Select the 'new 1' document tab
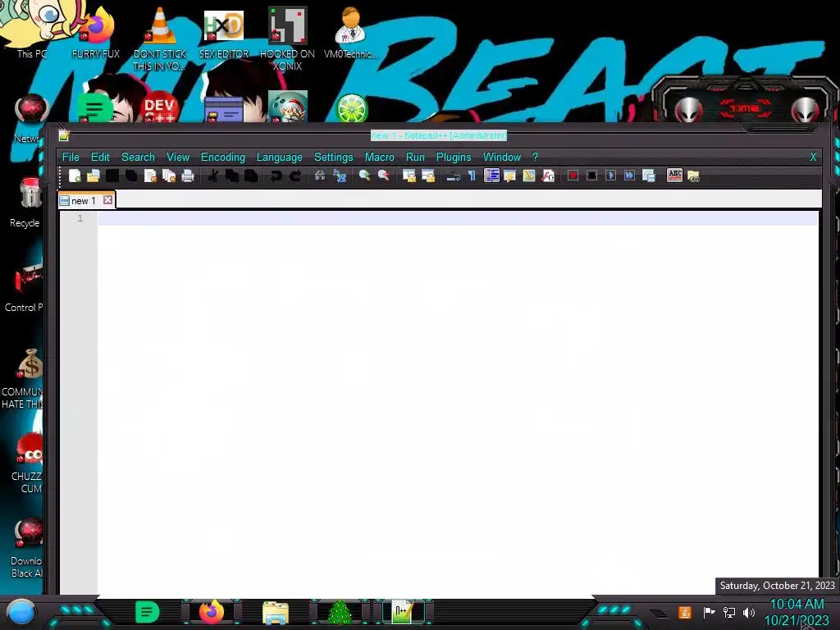This screenshot has height=630, width=840. pos(83,201)
